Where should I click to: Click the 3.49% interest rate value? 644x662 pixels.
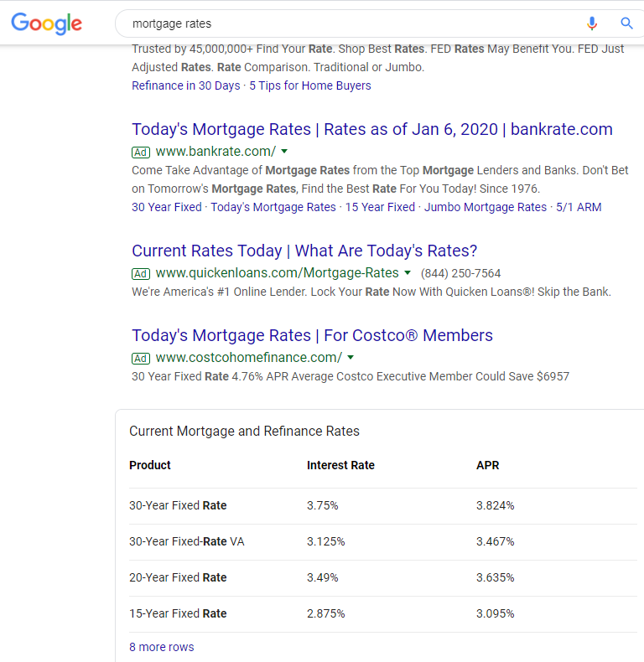323,577
